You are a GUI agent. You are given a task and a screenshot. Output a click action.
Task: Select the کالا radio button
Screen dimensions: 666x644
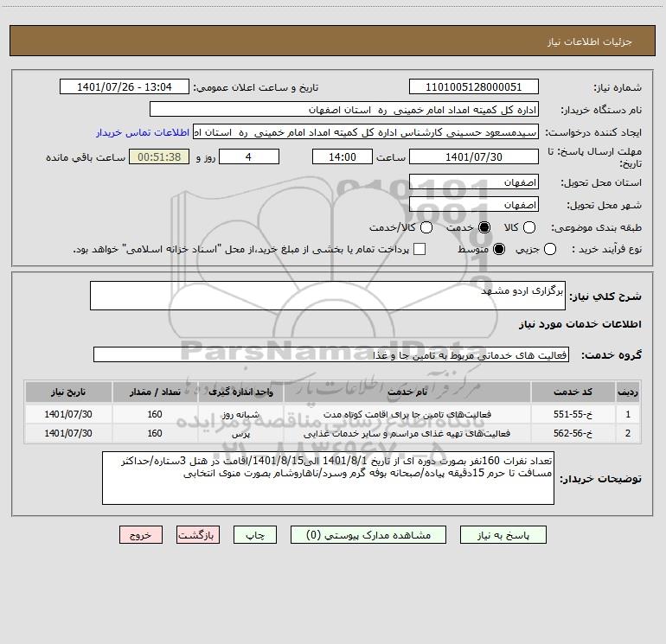(529, 227)
